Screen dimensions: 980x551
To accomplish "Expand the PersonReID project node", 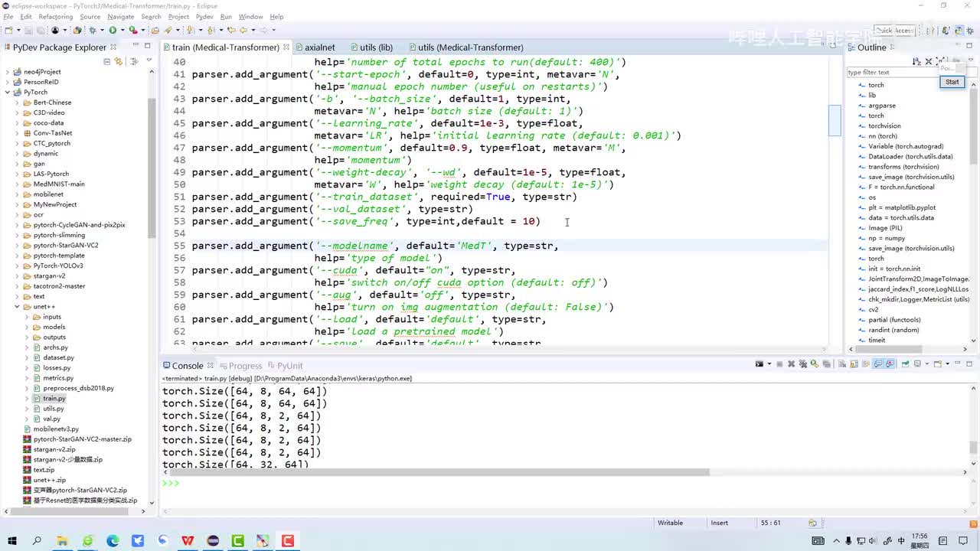I will [x=8, y=82].
